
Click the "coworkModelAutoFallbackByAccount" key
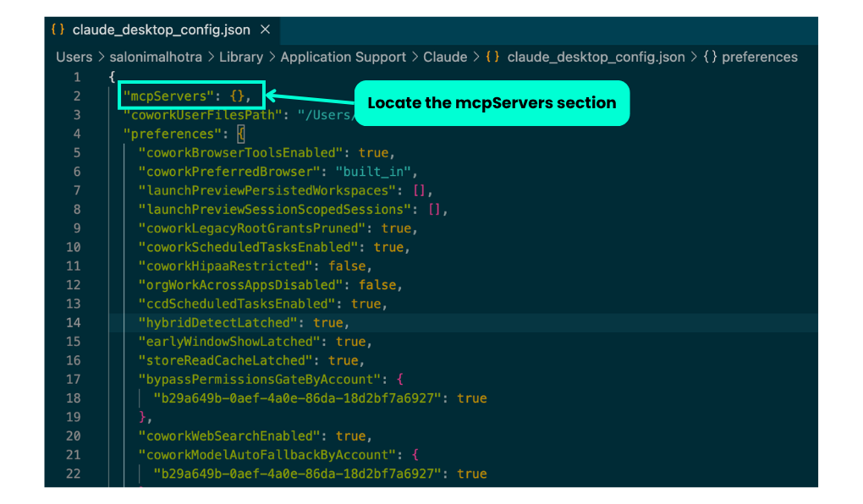pos(267,455)
